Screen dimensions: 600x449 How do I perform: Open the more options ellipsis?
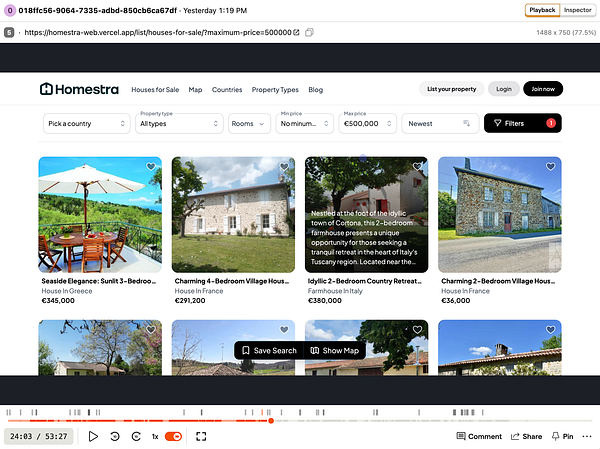587,436
